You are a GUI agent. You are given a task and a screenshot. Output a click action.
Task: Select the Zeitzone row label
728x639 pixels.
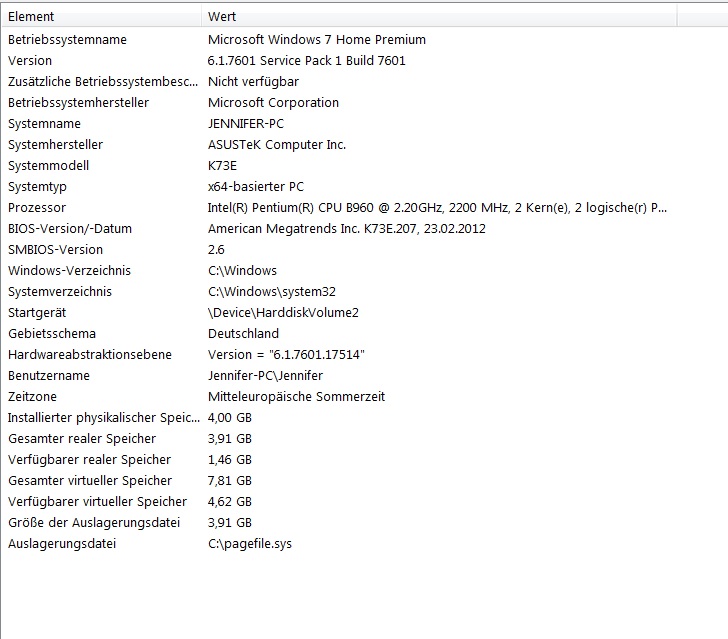pyautogui.click(x=32, y=397)
